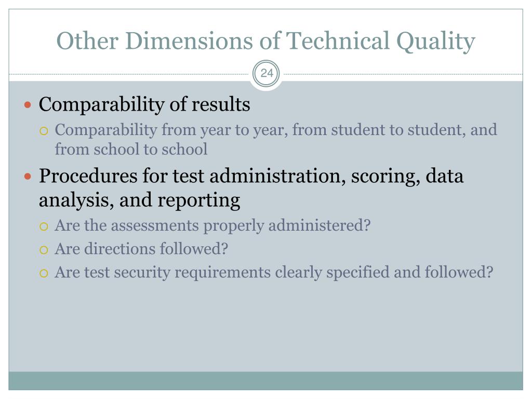Click the dotted divider line right of number
This screenshot has height=399, width=532.
[403, 74]
